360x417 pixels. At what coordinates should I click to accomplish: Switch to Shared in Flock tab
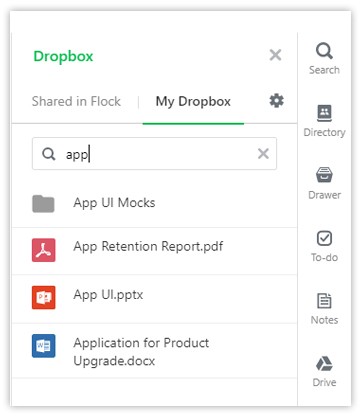[x=76, y=101]
